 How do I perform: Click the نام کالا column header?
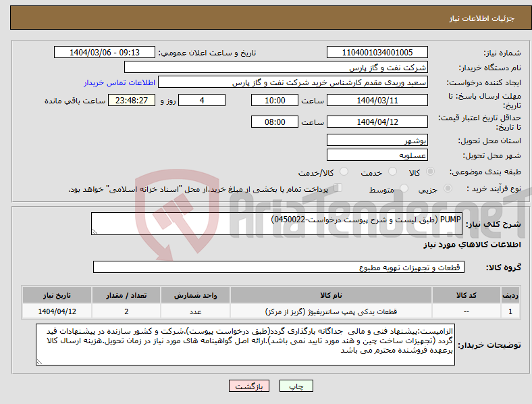[x=331, y=295]
